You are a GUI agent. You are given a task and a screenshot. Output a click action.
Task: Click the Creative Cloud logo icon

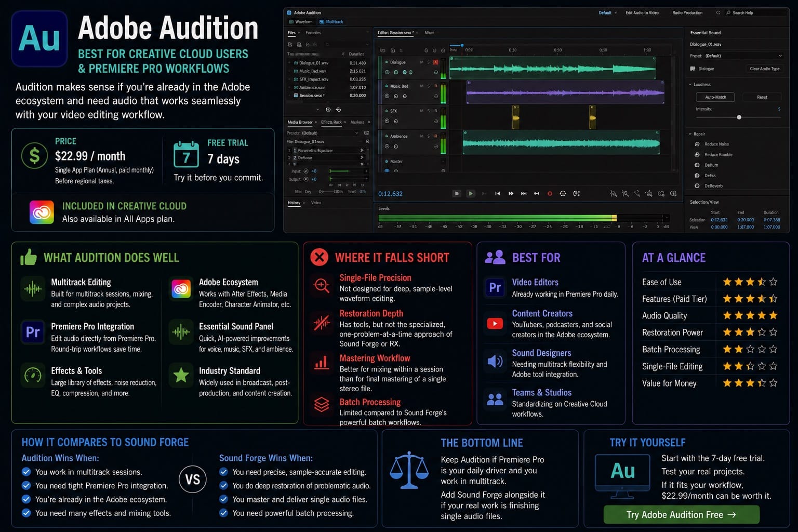(x=42, y=212)
